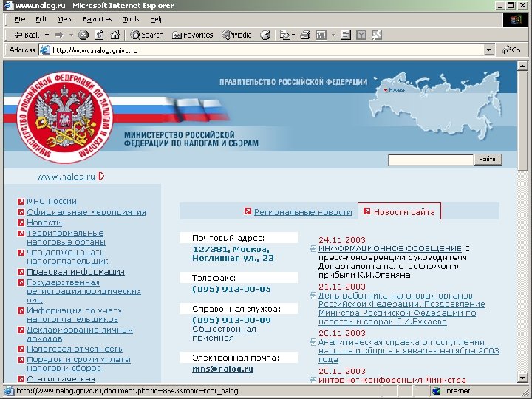Click the Forward arrow toolbar button
Image resolution: width=532 pixels, height=399 pixels.
point(59,35)
